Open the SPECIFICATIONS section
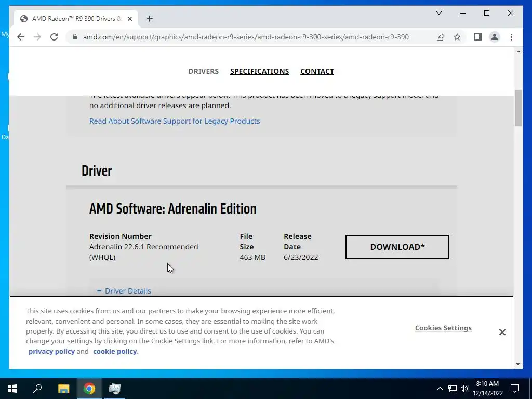The image size is (532, 399). pyautogui.click(x=260, y=71)
